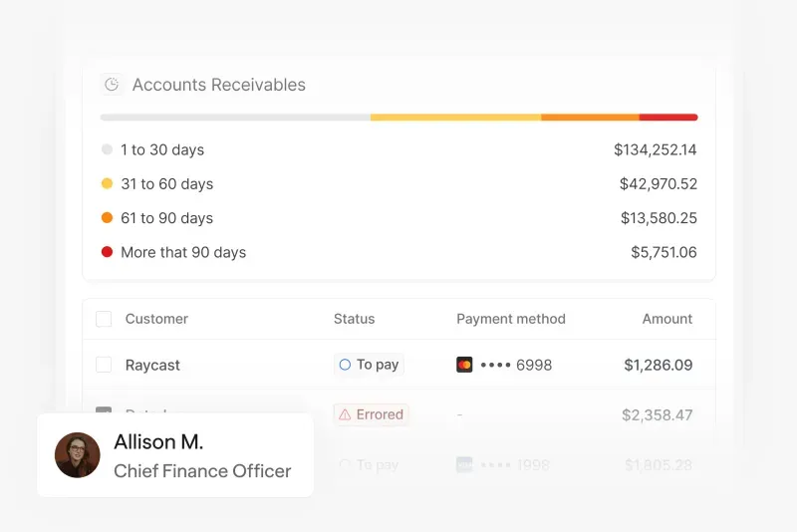Image resolution: width=797 pixels, height=532 pixels.
Task: Click the warning icon in Errored status
Action: point(345,414)
